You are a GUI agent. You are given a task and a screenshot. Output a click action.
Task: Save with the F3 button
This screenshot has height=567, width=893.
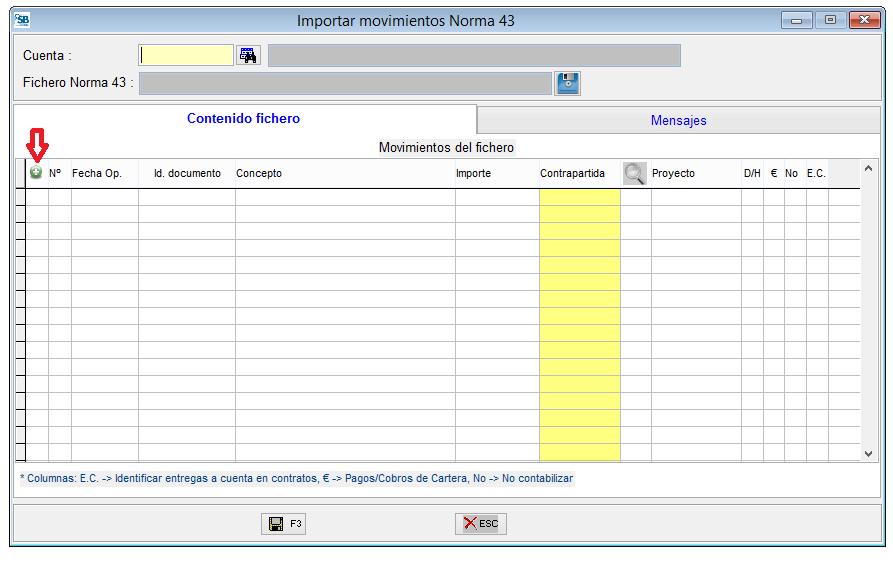[x=284, y=524]
